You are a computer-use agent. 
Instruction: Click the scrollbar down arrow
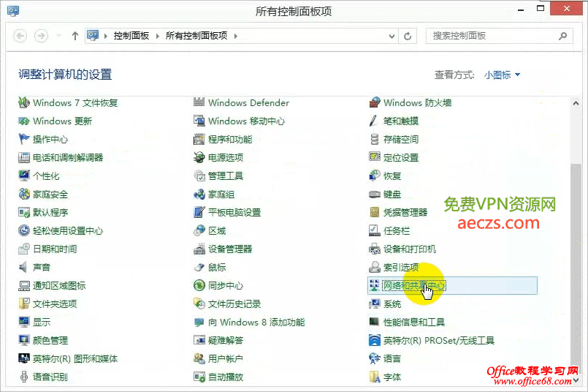576,380
